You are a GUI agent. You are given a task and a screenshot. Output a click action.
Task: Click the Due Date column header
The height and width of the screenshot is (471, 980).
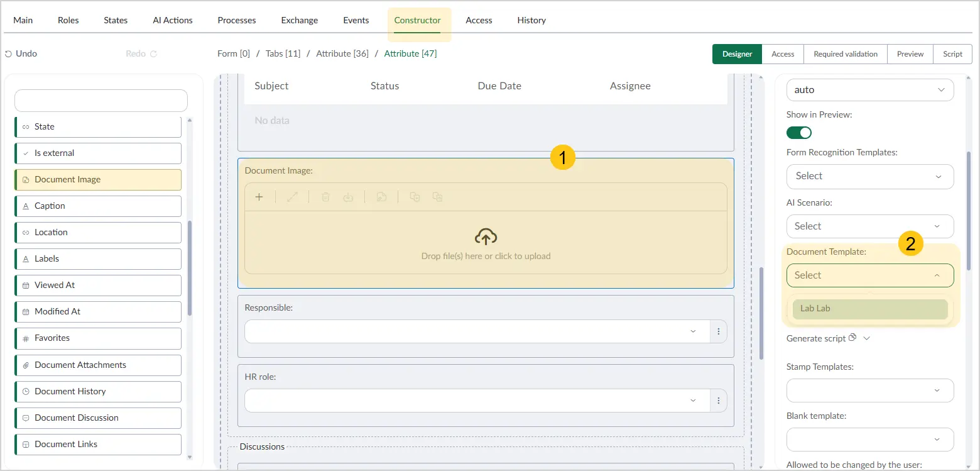[x=499, y=86]
